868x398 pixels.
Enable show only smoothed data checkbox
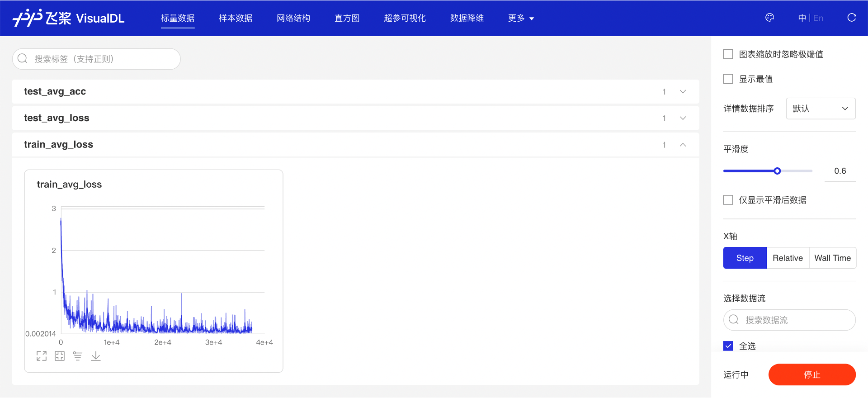pyautogui.click(x=728, y=200)
